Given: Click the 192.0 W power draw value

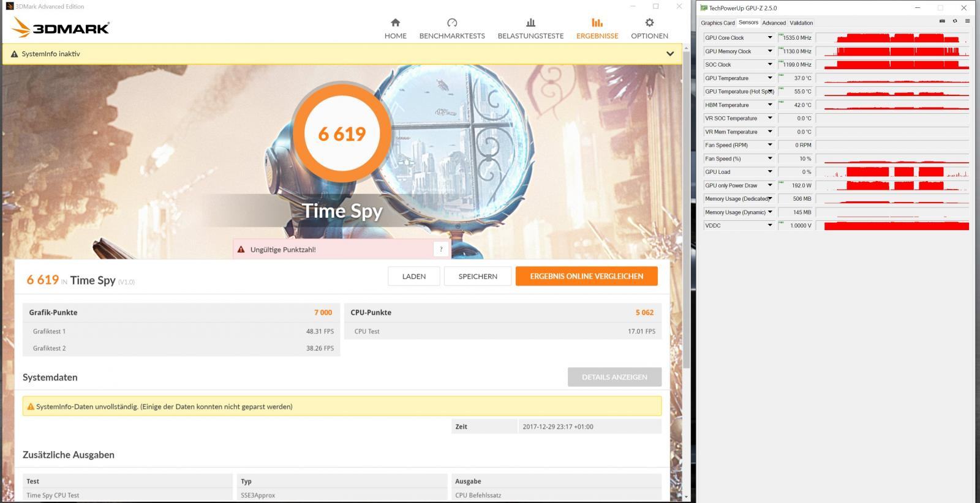Looking at the screenshot, I should click(x=796, y=185).
